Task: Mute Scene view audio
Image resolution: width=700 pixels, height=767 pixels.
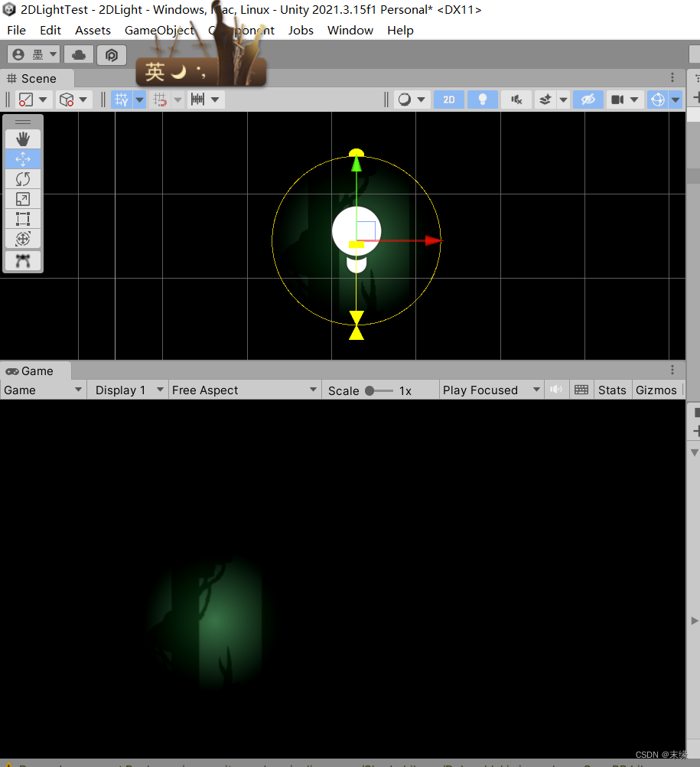Action: click(516, 99)
